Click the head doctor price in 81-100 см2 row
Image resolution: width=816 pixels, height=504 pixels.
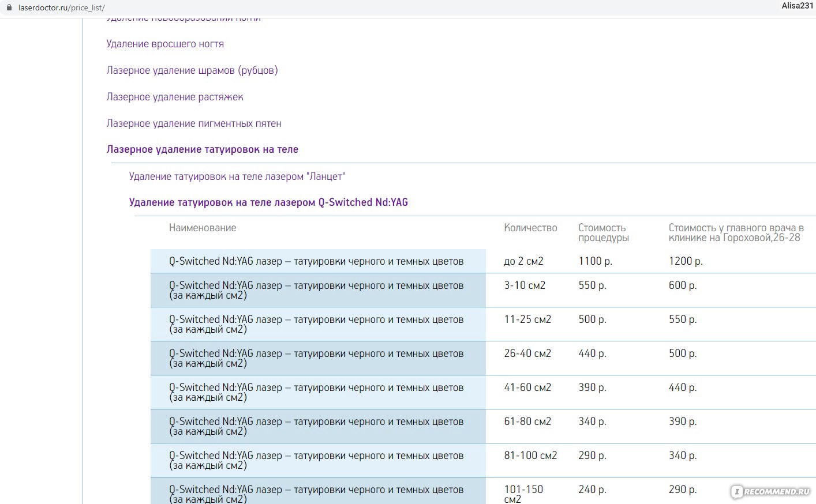(x=683, y=456)
